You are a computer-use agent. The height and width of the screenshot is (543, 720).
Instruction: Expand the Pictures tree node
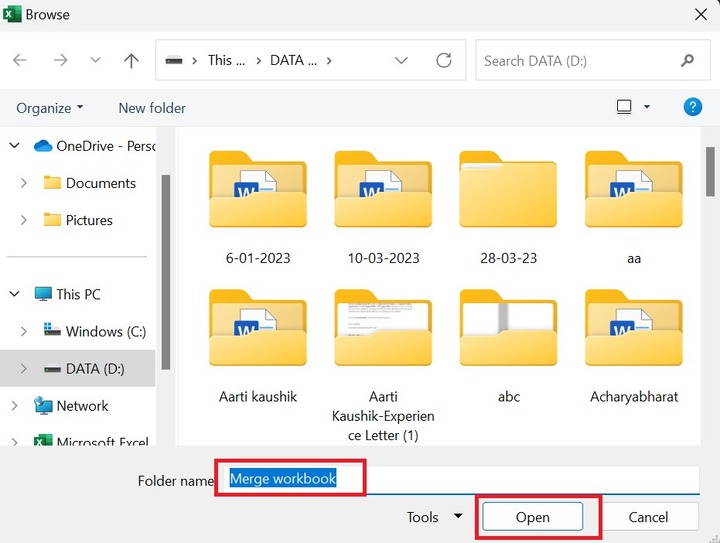click(23, 220)
